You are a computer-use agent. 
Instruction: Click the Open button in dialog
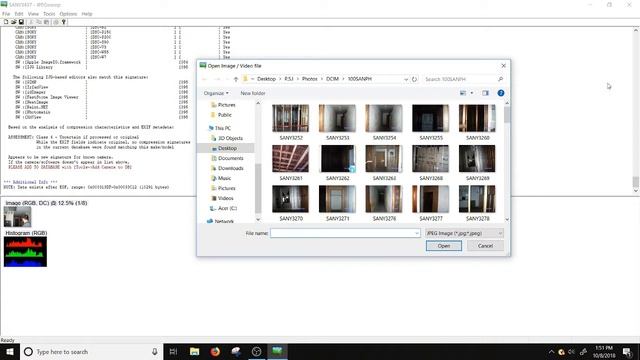444,246
